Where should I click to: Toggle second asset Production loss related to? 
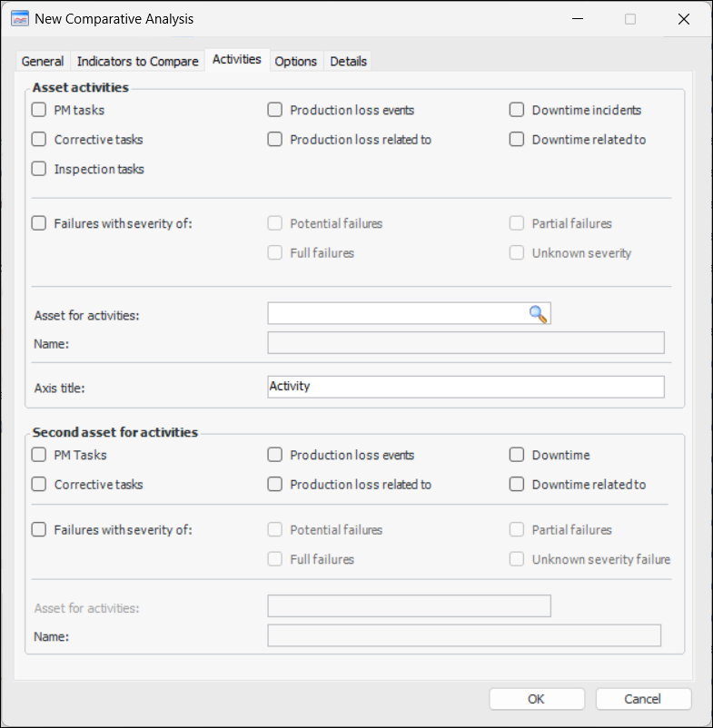coord(275,485)
